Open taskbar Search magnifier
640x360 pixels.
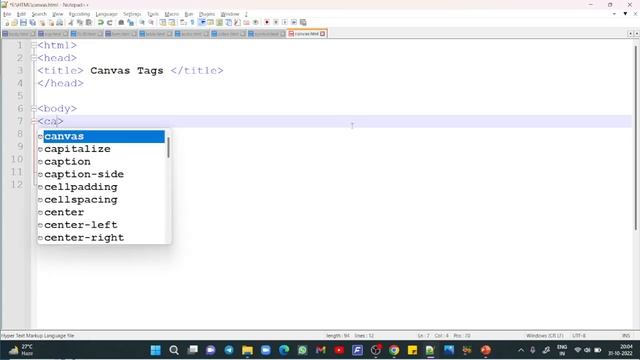[x=174, y=350]
